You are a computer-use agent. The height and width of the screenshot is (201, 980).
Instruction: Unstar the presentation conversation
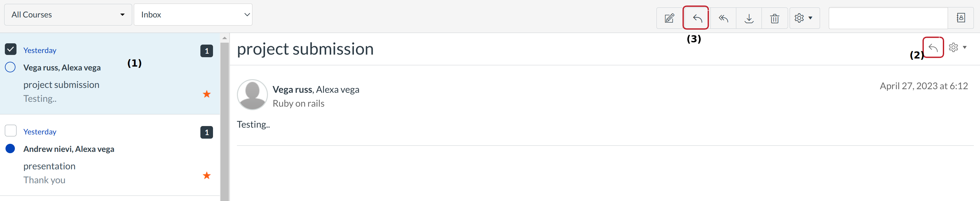click(x=207, y=175)
